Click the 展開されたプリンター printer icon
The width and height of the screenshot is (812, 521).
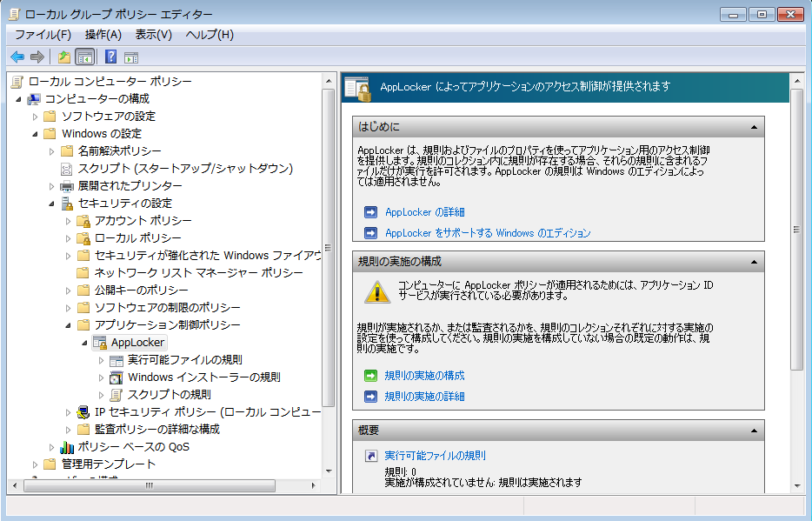[x=67, y=186]
